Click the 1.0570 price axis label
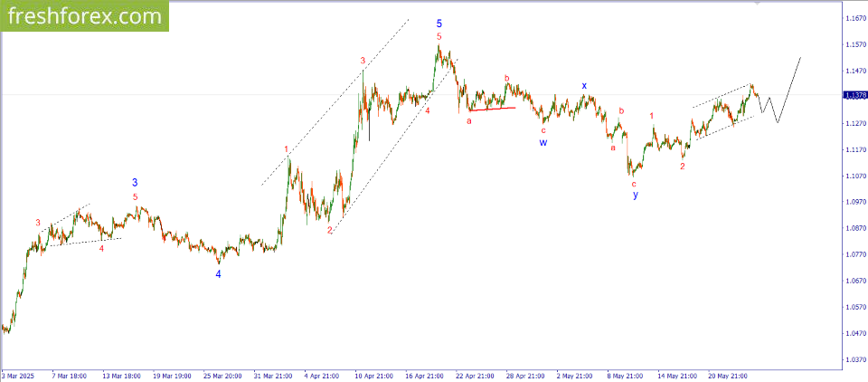This screenshot has height=382, width=868. tap(856, 307)
